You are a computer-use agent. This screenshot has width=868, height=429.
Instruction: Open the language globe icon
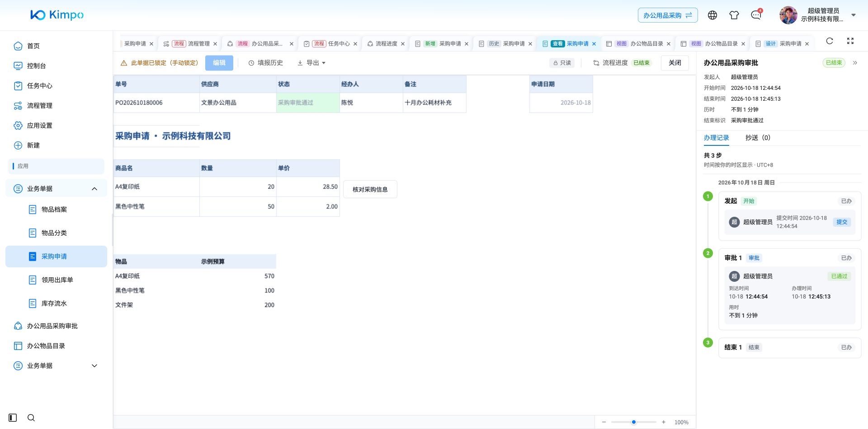click(712, 15)
